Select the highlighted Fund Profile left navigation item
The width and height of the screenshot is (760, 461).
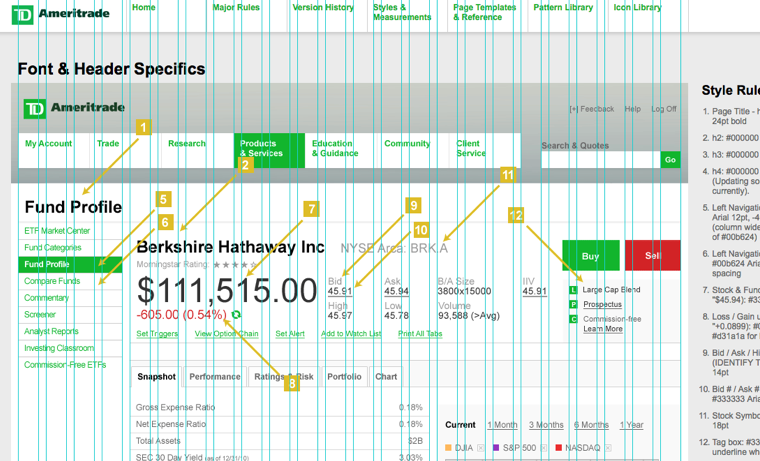70,264
